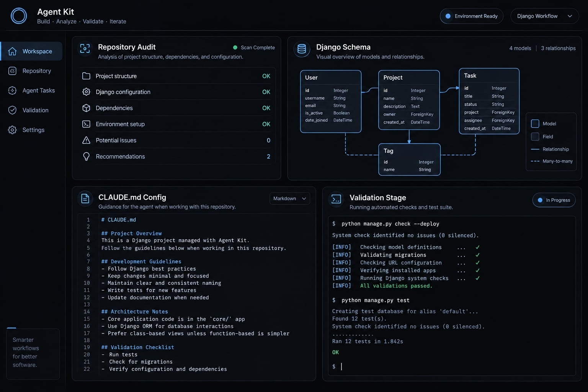Click the Environment setup terminal icon
Image resolution: width=588 pixels, height=392 pixels.
click(x=86, y=124)
